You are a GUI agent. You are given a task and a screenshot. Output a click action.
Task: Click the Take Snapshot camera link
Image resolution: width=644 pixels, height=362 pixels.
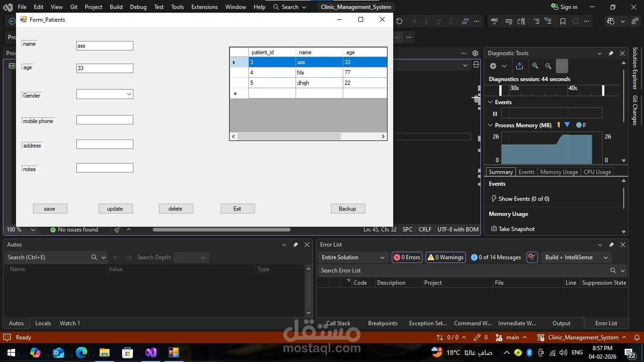click(513, 229)
